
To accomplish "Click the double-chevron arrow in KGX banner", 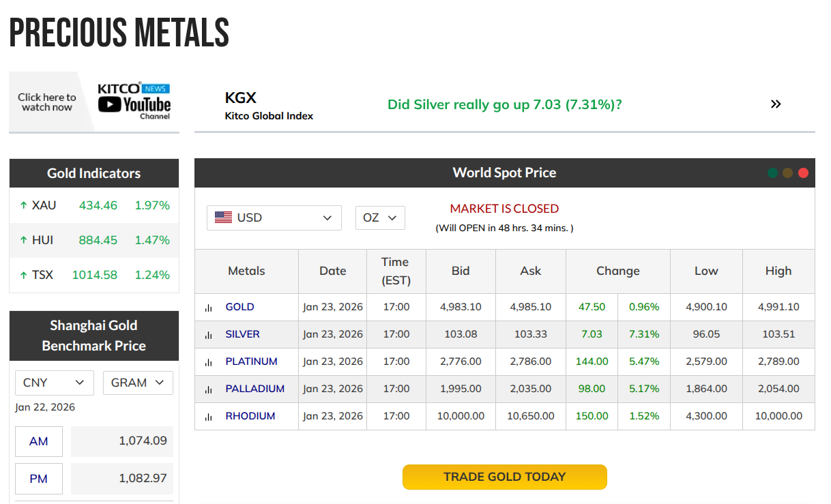I will [x=776, y=104].
